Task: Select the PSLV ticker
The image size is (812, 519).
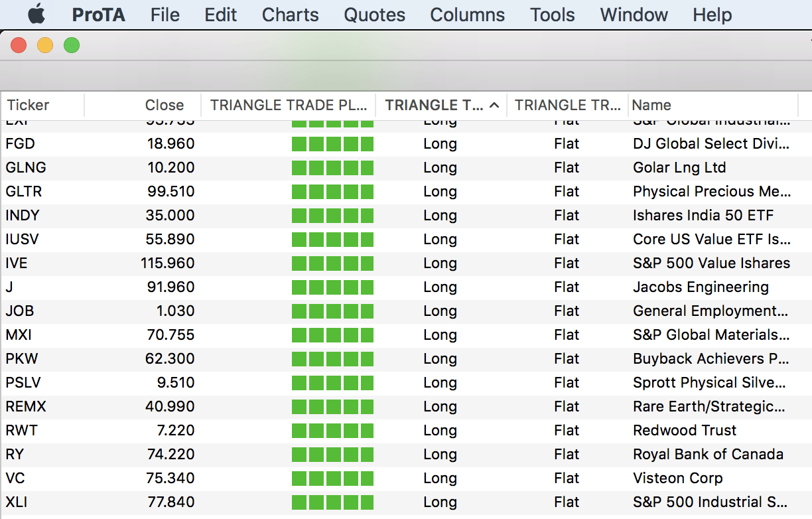Action: pyautogui.click(x=24, y=382)
